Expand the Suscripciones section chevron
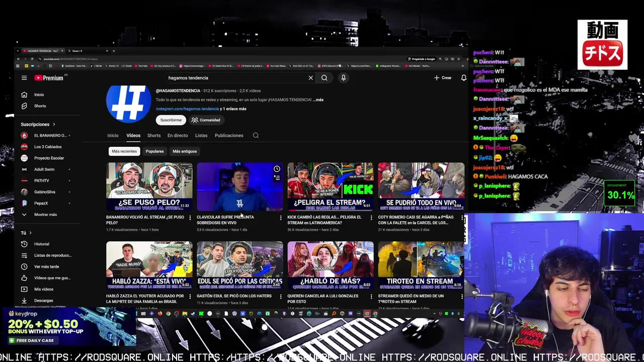This screenshot has height=362, width=644. [x=54, y=124]
